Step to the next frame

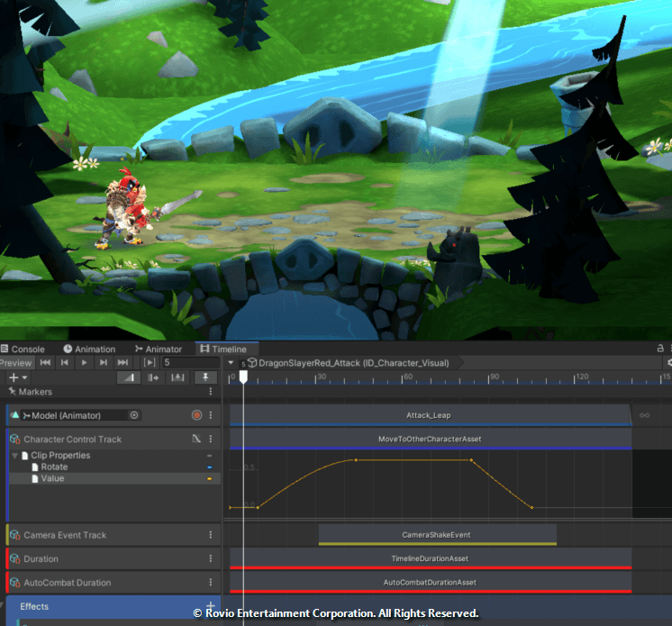click(104, 362)
